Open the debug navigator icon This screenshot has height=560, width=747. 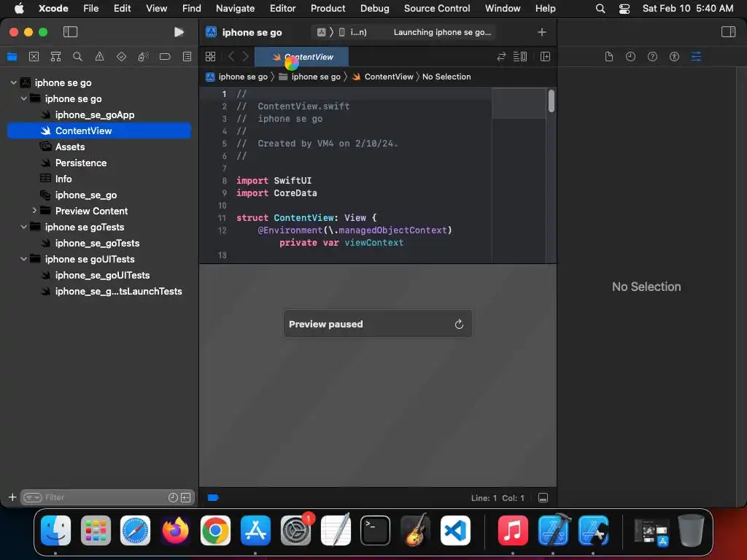tap(143, 57)
